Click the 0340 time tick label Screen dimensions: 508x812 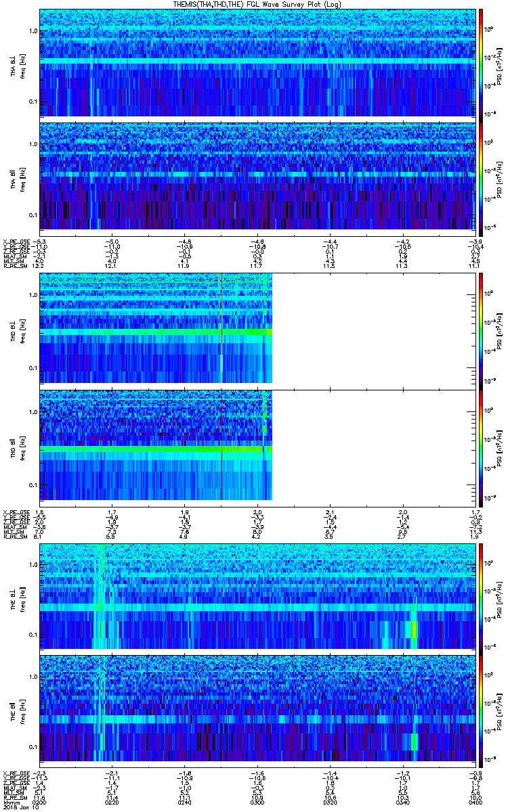[402, 801]
